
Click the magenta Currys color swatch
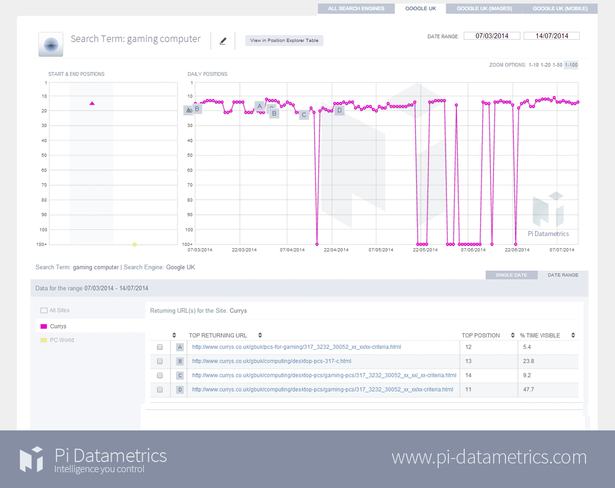[44, 326]
